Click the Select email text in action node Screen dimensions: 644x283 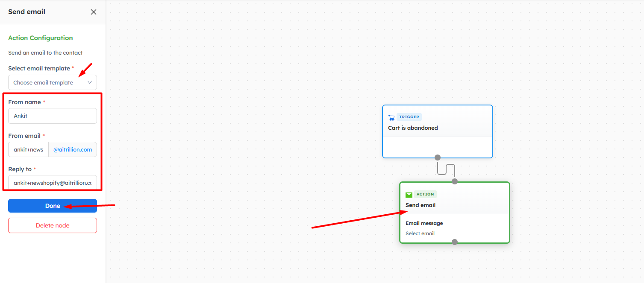click(420, 233)
